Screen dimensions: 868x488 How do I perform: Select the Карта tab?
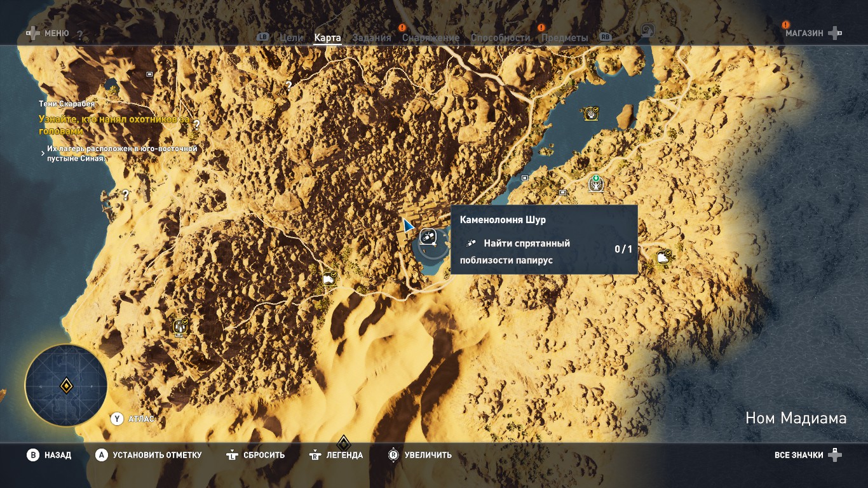coord(327,37)
